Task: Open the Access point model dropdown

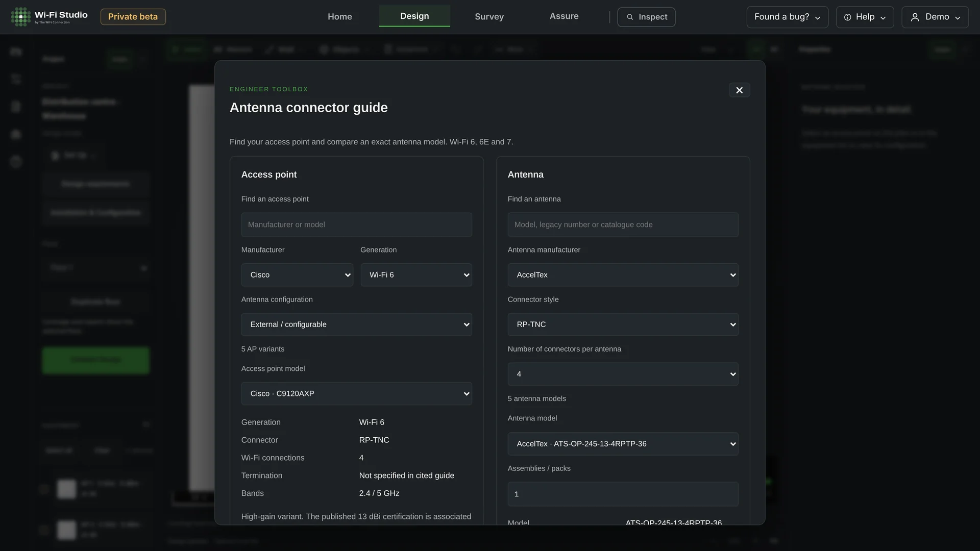Action: pyautogui.click(x=357, y=394)
